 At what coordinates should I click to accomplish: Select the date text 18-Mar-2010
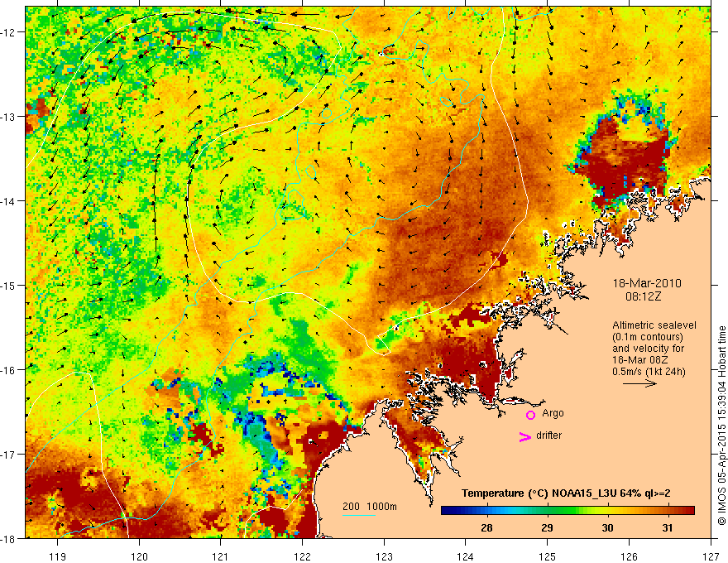click(647, 283)
